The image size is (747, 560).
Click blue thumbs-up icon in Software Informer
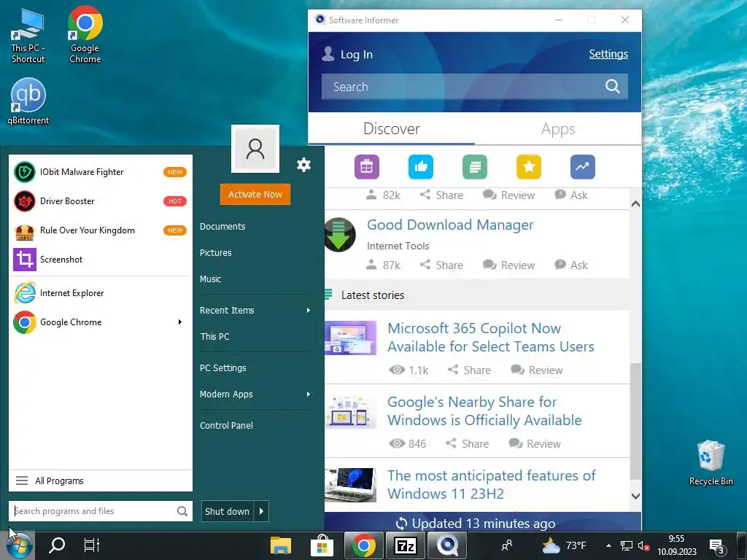tap(421, 167)
